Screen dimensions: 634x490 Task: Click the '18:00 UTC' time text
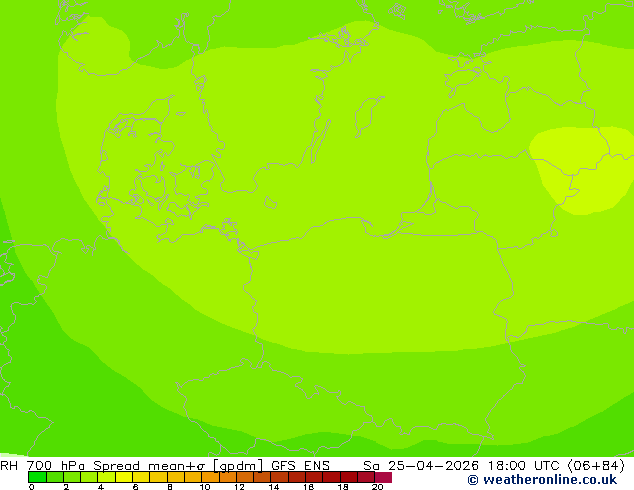[x=525, y=466]
